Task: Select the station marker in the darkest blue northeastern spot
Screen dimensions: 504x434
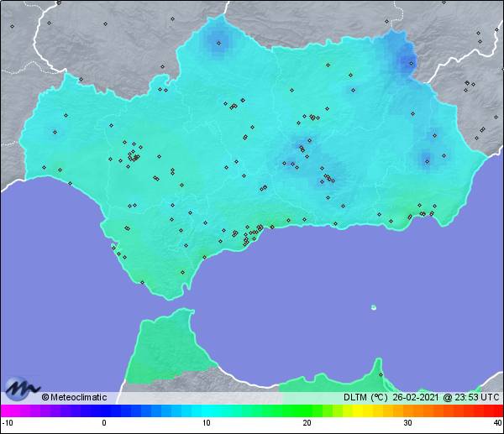Action: (x=411, y=63)
